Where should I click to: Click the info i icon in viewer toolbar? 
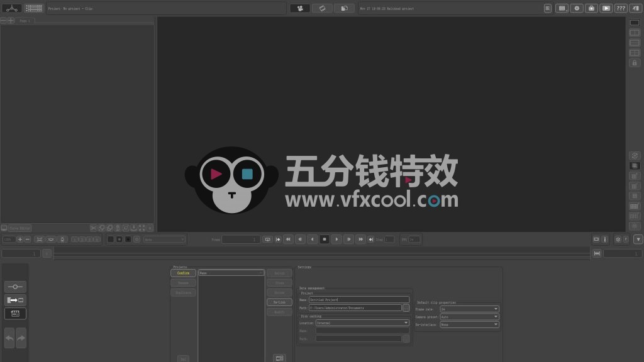click(x=604, y=239)
